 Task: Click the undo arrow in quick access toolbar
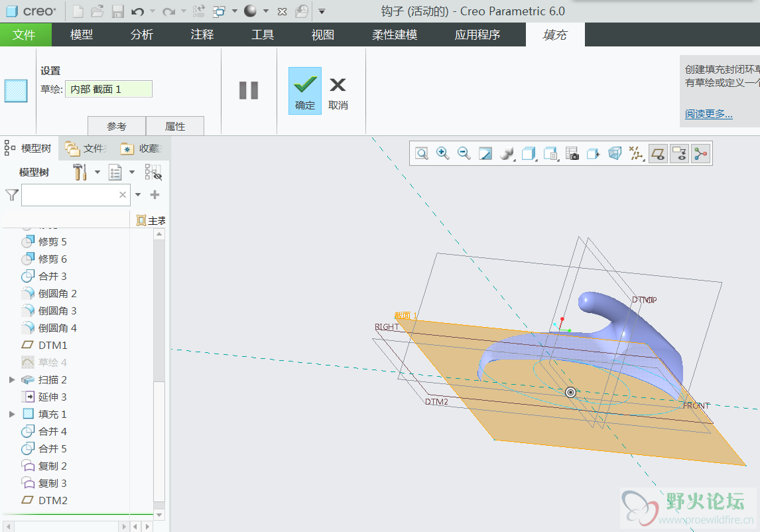[x=138, y=11]
